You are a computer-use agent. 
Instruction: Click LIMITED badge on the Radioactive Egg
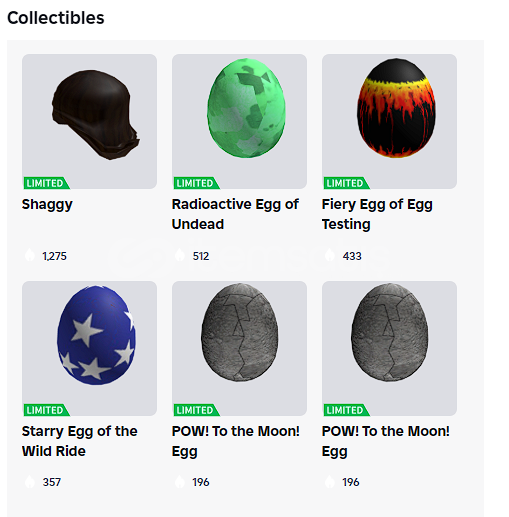click(196, 183)
